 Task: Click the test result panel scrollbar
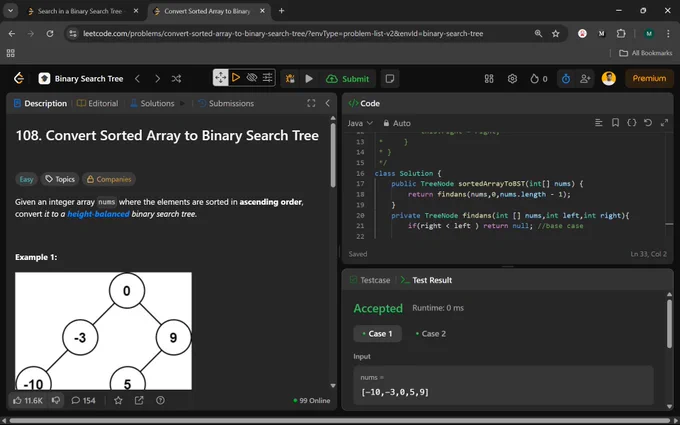pyautogui.click(x=669, y=323)
